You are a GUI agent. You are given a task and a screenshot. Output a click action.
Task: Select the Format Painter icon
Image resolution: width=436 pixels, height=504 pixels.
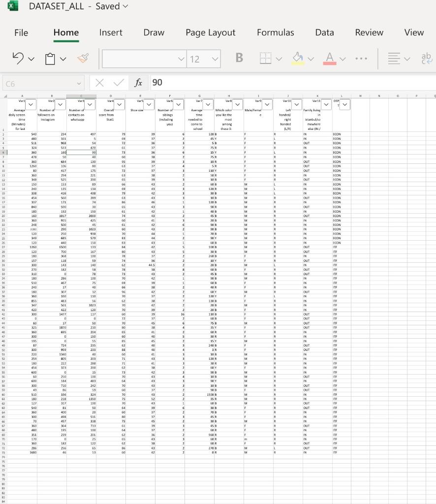coord(83,58)
